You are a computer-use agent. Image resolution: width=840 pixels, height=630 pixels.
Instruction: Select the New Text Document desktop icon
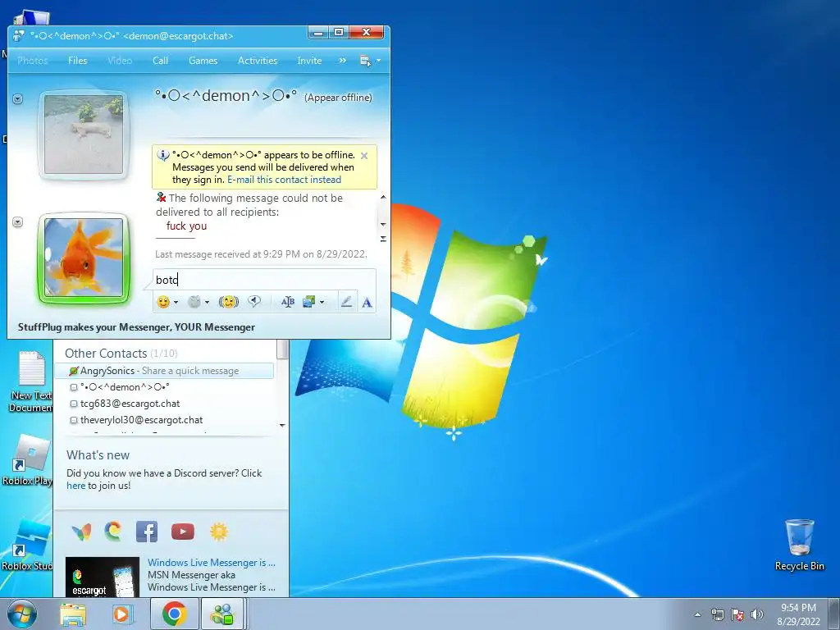pos(30,381)
